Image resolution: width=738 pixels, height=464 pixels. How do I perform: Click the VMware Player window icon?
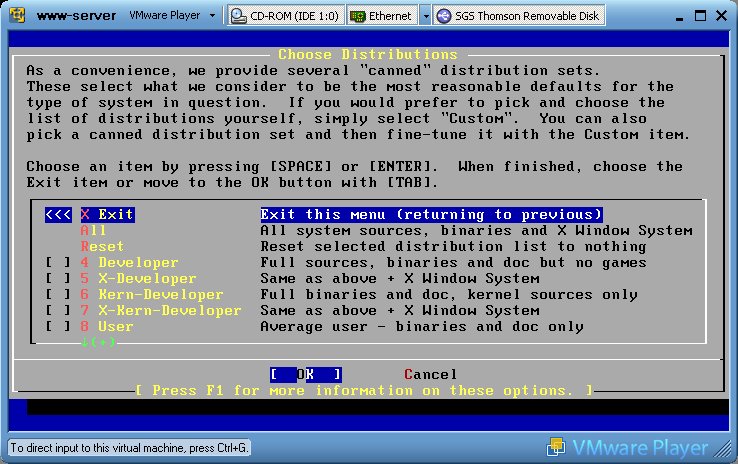pyautogui.click(x=17, y=15)
